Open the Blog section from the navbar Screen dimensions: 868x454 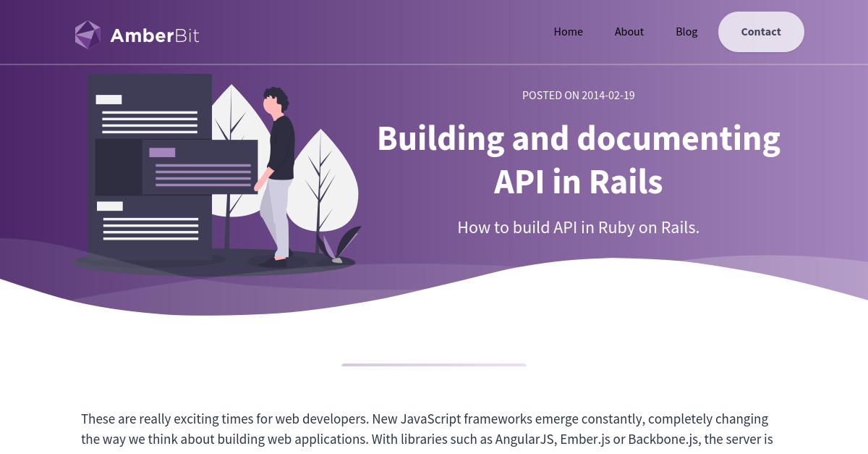pyautogui.click(x=686, y=31)
